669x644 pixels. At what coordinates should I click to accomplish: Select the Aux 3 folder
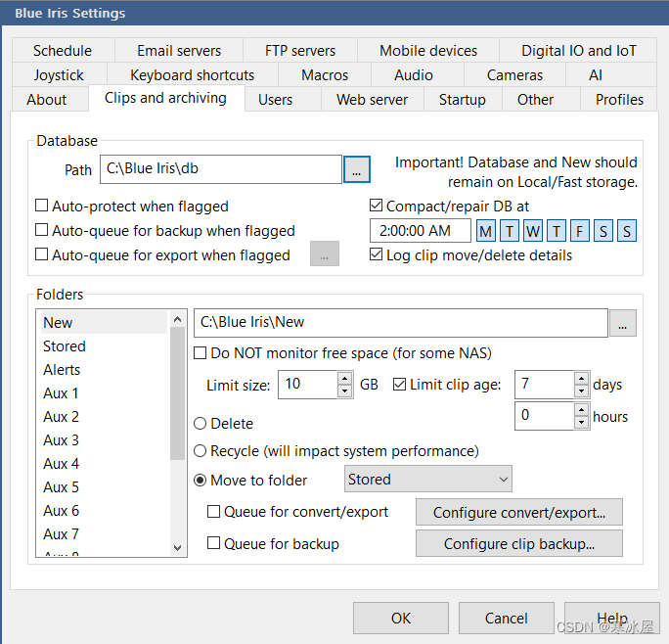pyautogui.click(x=104, y=439)
